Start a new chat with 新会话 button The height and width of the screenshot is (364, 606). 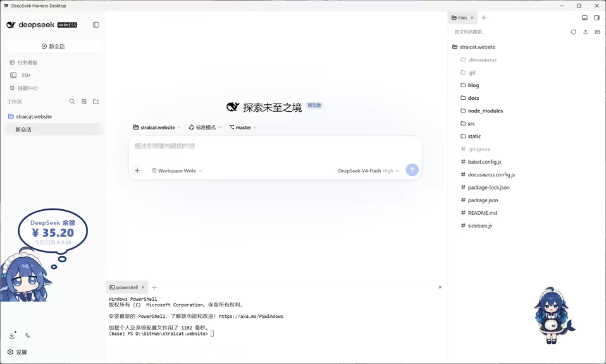click(x=53, y=46)
